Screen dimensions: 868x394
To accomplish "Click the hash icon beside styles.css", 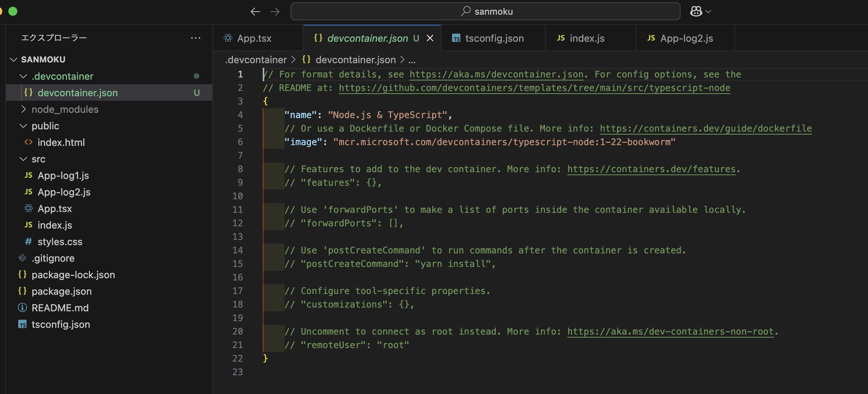I will [x=28, y=241].
